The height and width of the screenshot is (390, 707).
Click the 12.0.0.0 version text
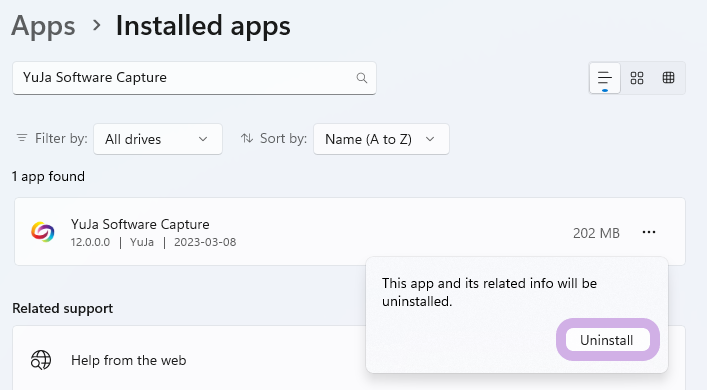[x=90, y=242]
